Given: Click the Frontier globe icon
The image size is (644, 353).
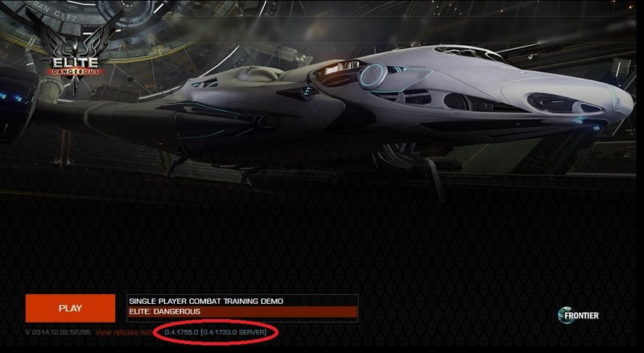Looking at the screenshot, I should pyautogui.click(x=565, y=315).
